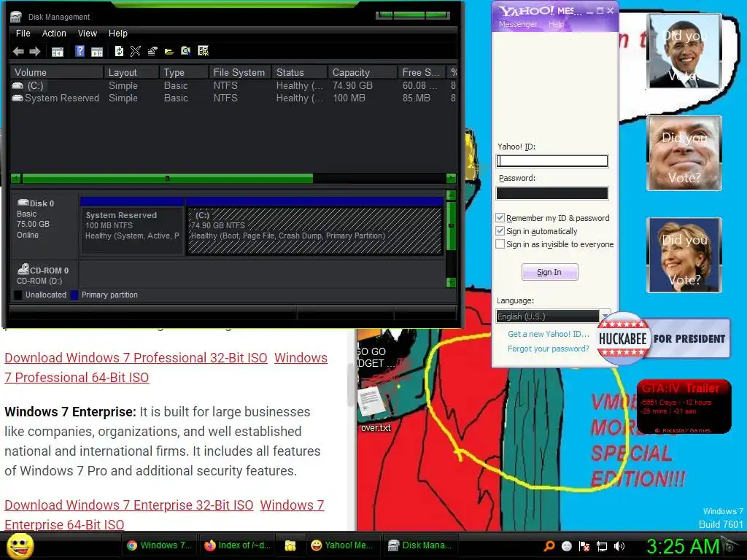Click the Refresh toolbar icon with green arrows
This screenshot has height=560, width=747.
pos(119,51)
